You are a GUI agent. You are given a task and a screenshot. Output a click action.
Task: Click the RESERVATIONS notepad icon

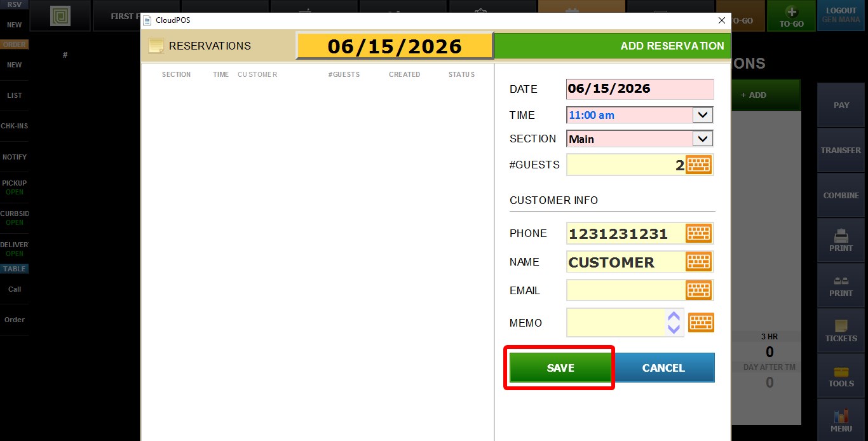click(x=156, y=46)
